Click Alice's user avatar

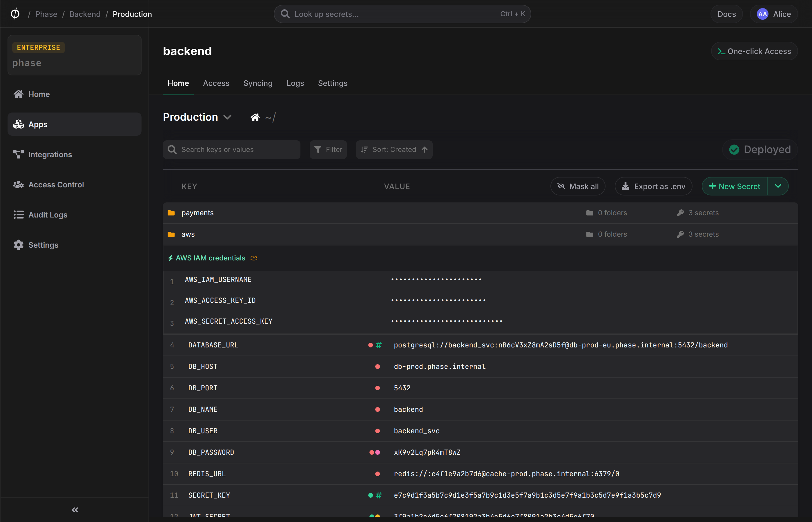[x=762, y=14]
